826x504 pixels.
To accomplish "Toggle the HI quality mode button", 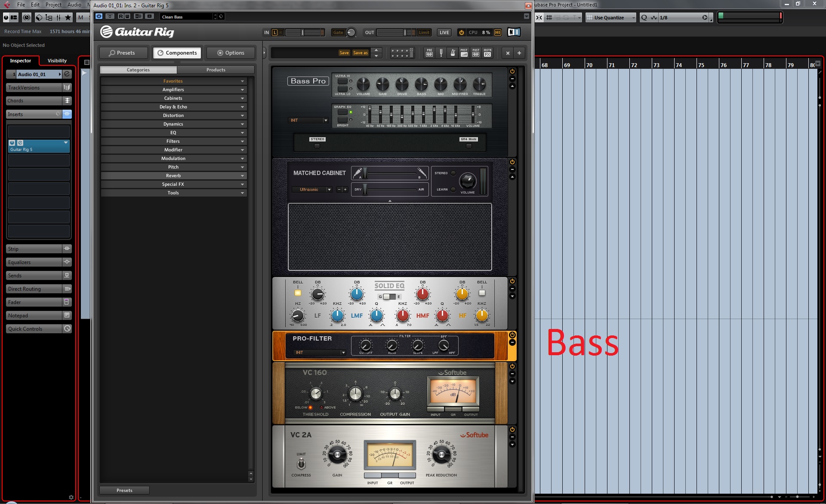I will [498, 32].
